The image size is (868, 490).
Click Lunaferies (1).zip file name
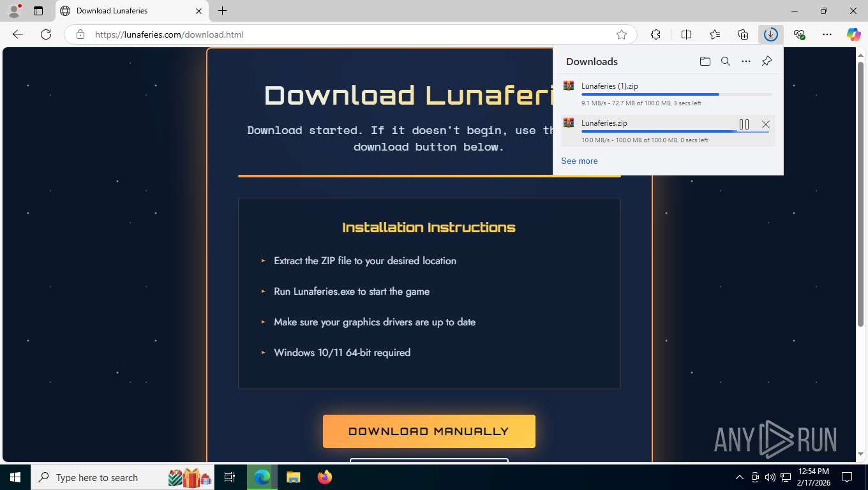(610, 85)
